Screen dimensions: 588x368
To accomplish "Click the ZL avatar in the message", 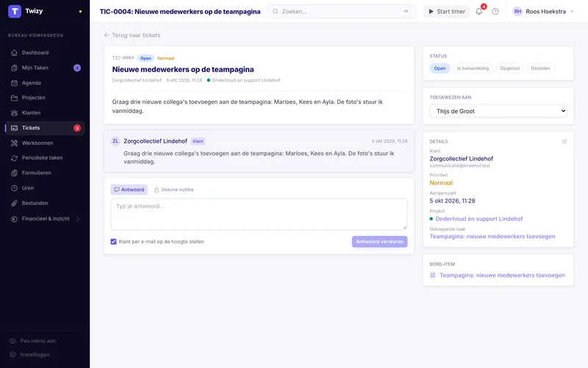I will click(115, 141).
